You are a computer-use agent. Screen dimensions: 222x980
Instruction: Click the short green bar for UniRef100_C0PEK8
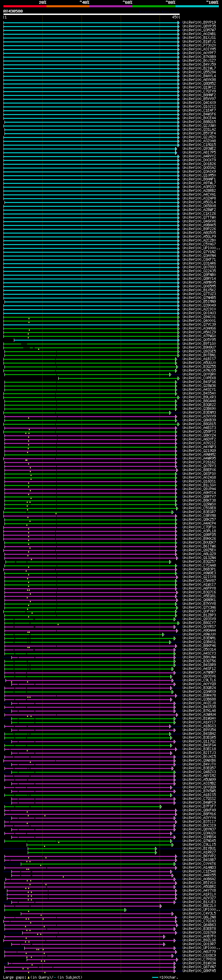118,379
